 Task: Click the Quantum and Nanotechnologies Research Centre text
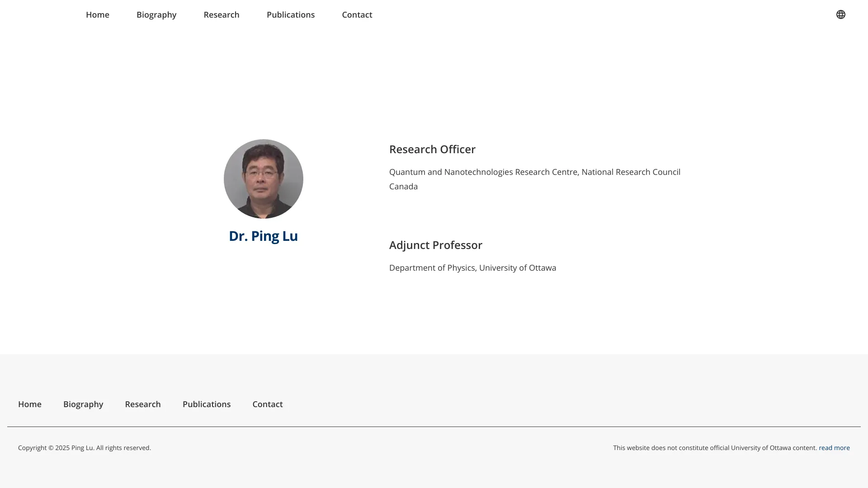534,172
